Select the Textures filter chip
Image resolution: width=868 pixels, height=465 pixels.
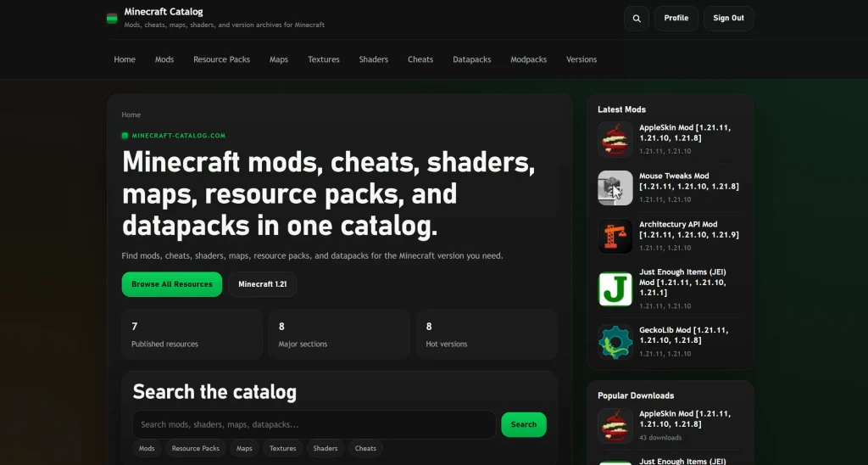click(283, 448)
